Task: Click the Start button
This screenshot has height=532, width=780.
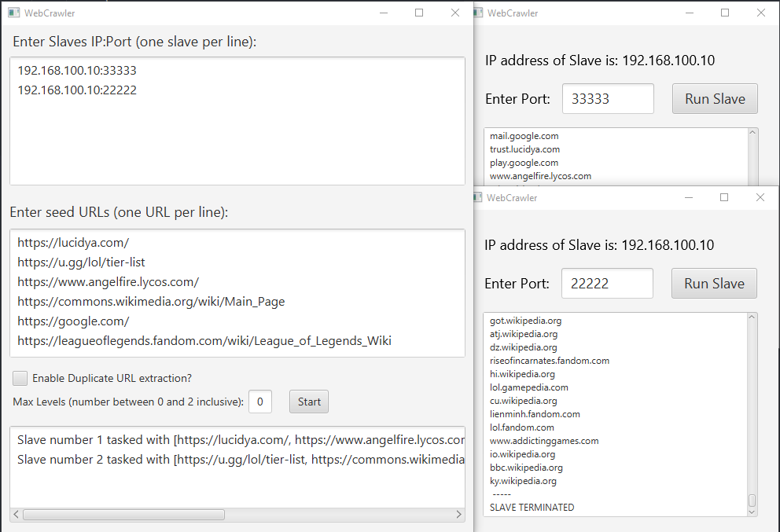Action: click(x=309, y=402)
